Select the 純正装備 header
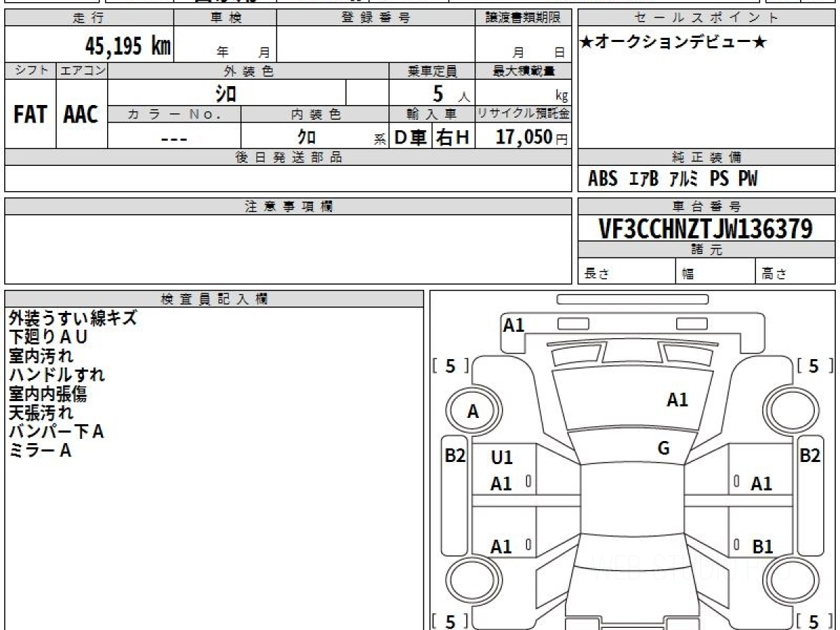 (x=706, y=157)
